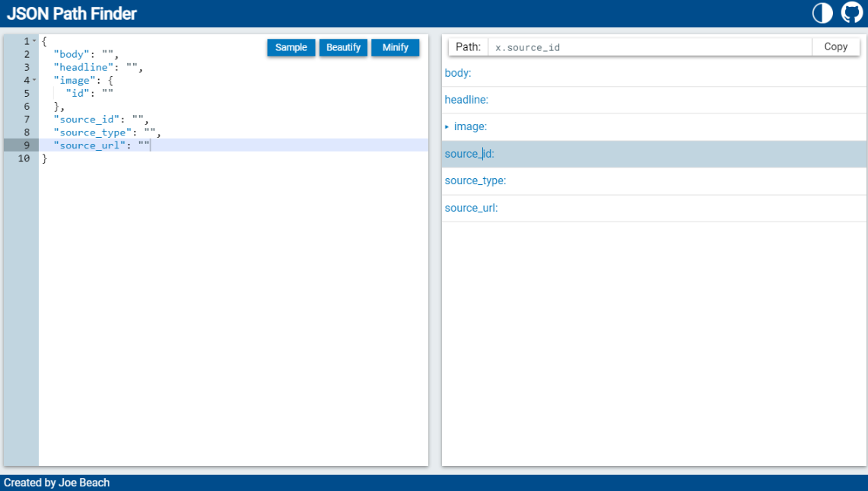Screen dimensions: 868x491
Task: Click the Path input field
Action: point(650,47)
